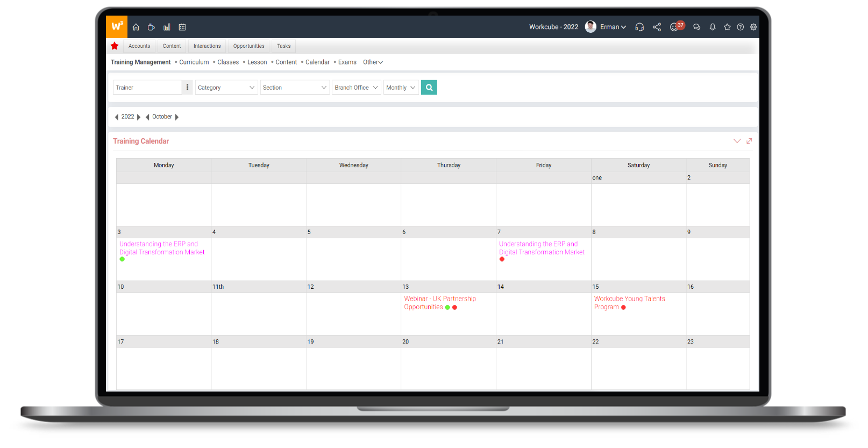This screenshot has width=868, height=448.
Task: Click the Trainer input field
Action: (x=148, y=87)
